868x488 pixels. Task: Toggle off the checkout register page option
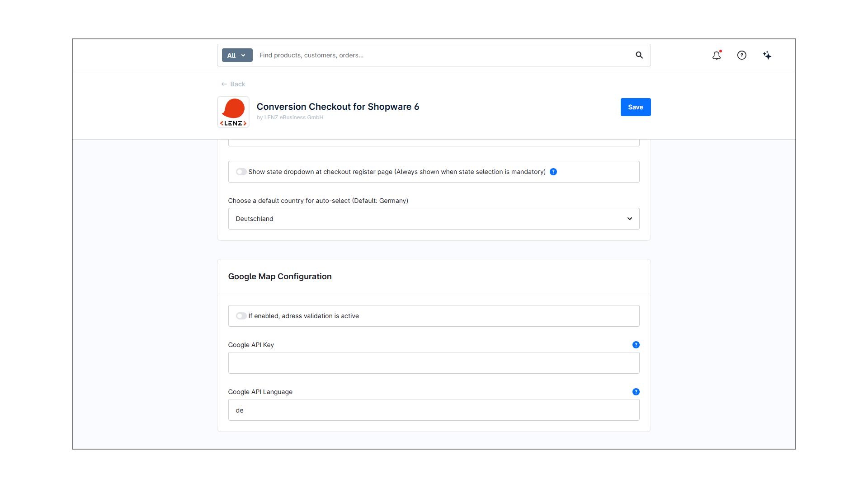[241, 172]
